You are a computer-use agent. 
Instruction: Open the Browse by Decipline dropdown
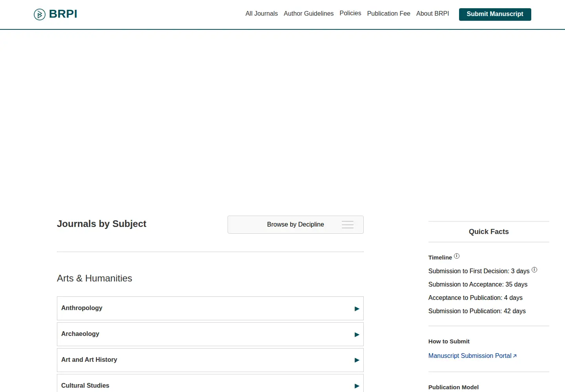point(295,225)
